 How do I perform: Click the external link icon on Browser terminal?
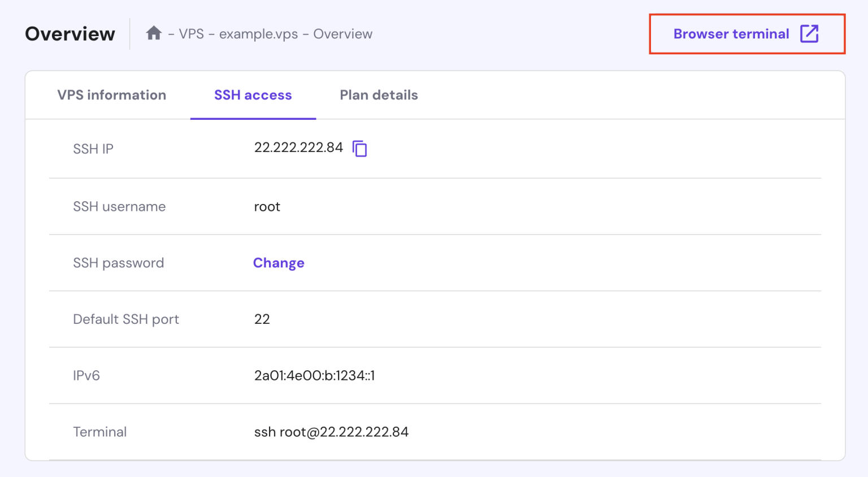[810, 34]
